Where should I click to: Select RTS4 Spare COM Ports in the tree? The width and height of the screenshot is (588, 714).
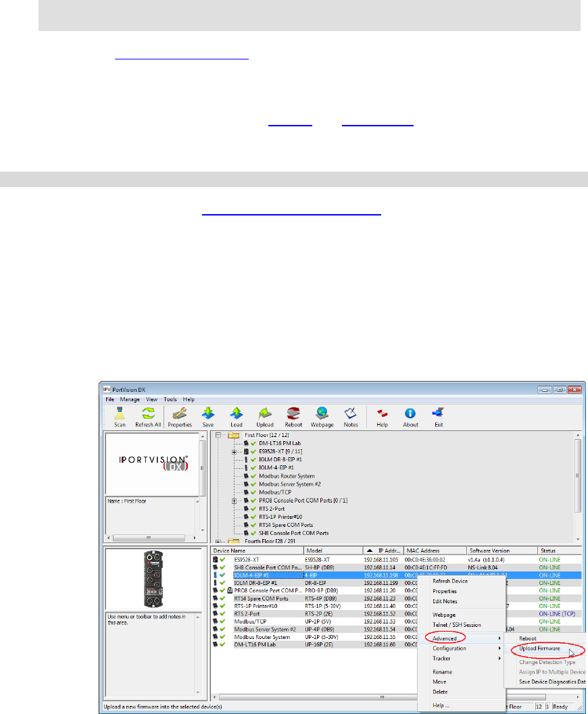(x=286, y=525)
